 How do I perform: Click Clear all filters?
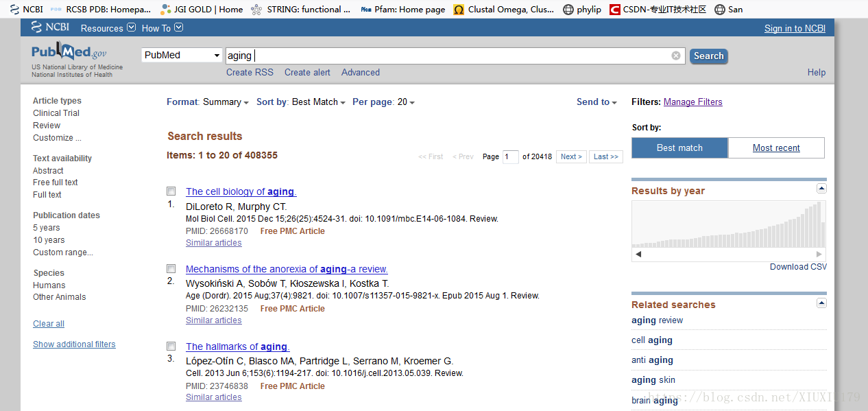click(49, 324)
